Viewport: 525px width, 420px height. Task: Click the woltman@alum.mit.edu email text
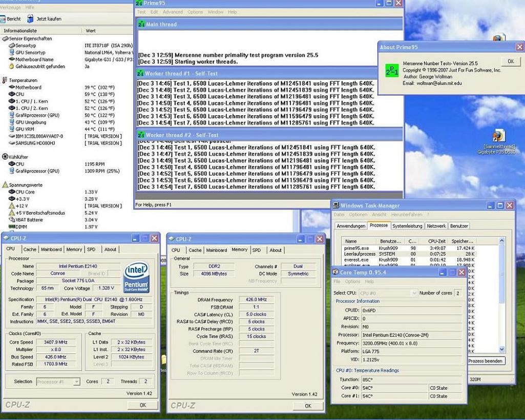pos(439,83)
